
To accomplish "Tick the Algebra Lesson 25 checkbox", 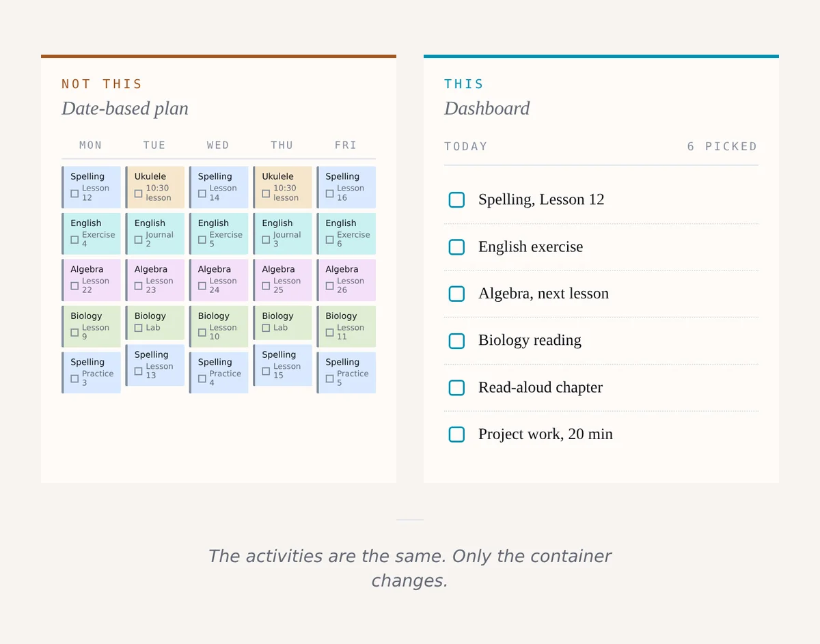I will click(x=266, y=286).
